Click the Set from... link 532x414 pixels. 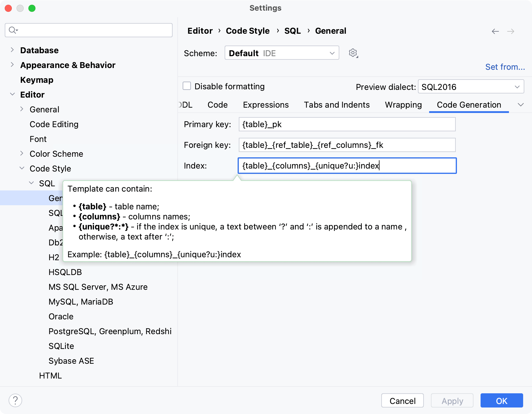pyautogui.click(x=505, y=67)
